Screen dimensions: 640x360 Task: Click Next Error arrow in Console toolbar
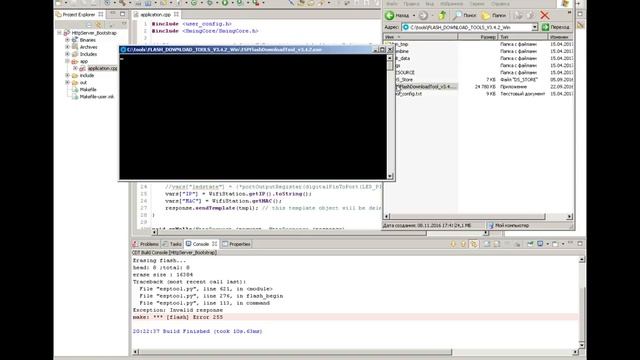(453, 244)
